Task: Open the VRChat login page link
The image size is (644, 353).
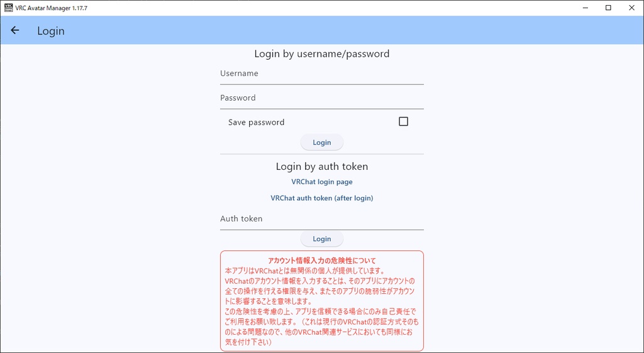Action: click(321, 182)
